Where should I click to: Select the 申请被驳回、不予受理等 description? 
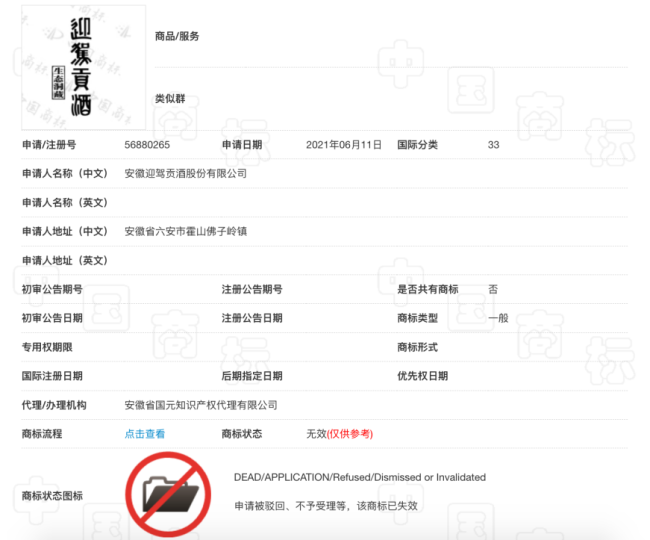pos(326,506)
